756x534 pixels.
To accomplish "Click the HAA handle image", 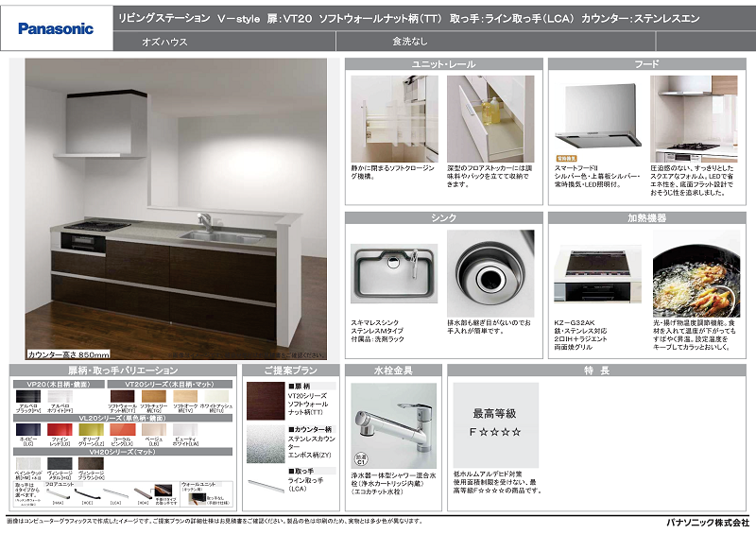I will click(x=58, y=493).
